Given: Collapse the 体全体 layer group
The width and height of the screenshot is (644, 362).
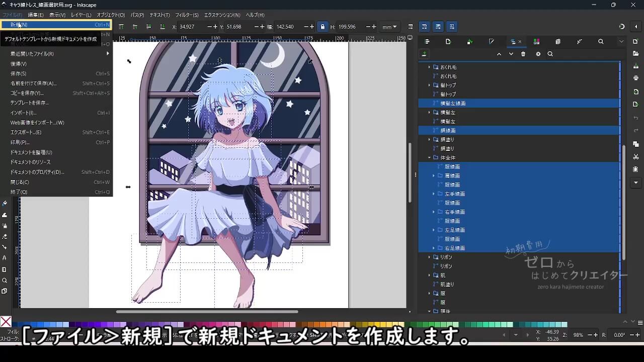Looking at the screenshot, I should click(x=429, y=157).
